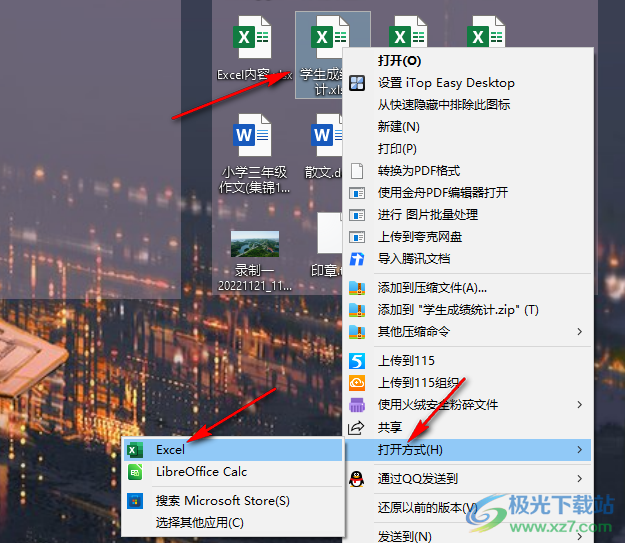Click the orange cloud icon beside 上传到115组织

(x=357, y=383)
